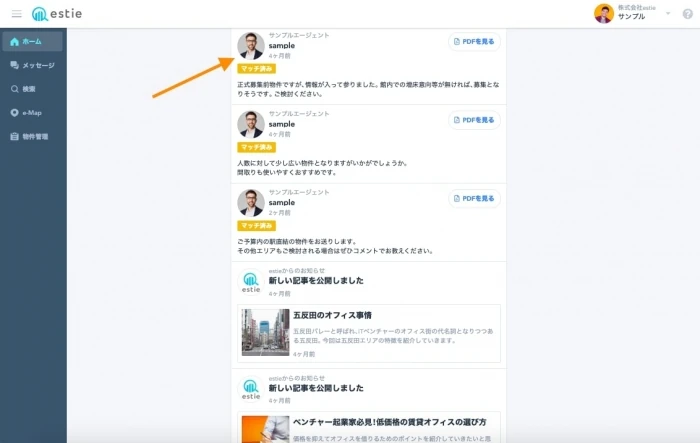This screenshot has height=443, width=700.
Task: Open メッセージ in sidebar
Action: 32,65
